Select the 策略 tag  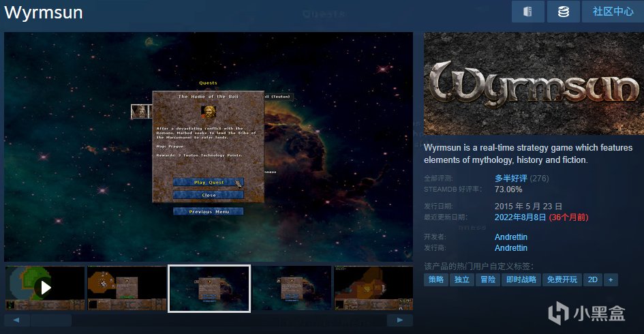click(435, 279)
